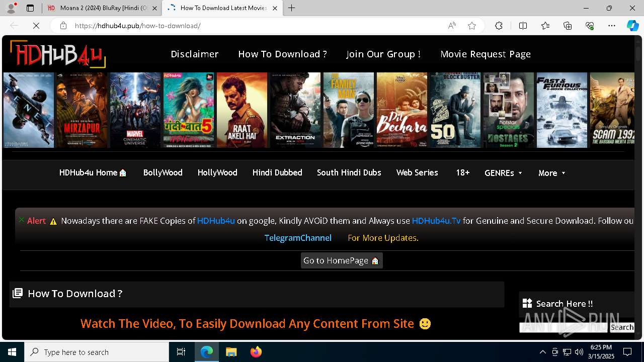This screenshot has height=362, width=644.
Task: Open the TelegramChannel link
Action: pyautogui.click(x=298, y=238)
